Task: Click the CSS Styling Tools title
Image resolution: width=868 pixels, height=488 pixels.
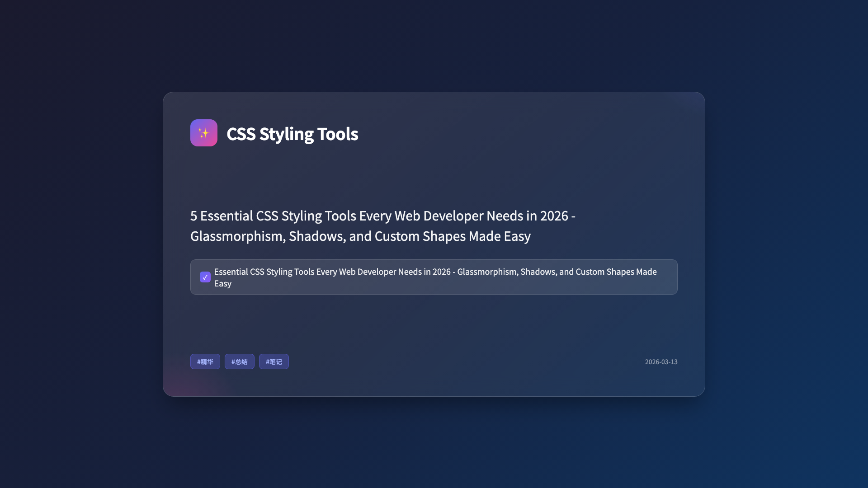Action: pyautogui.click(x=292, y=134)
